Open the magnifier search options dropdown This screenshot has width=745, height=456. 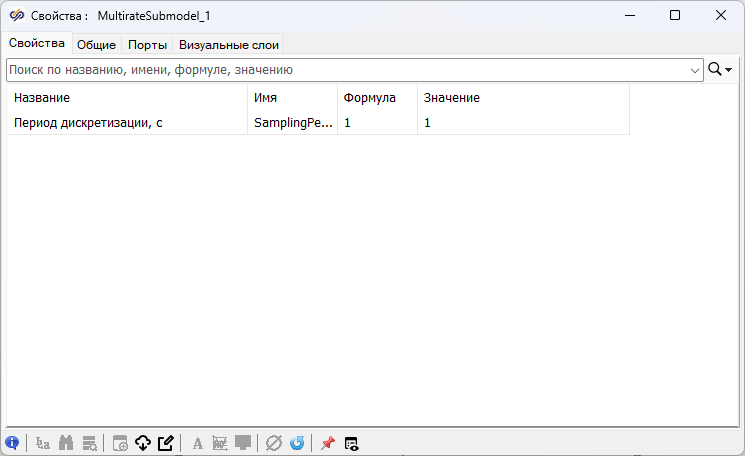pyautogui.click(x=720, y=70)
